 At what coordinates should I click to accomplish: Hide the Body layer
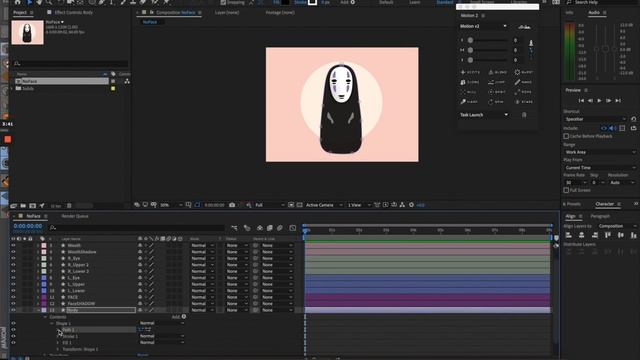coord(13,310)
